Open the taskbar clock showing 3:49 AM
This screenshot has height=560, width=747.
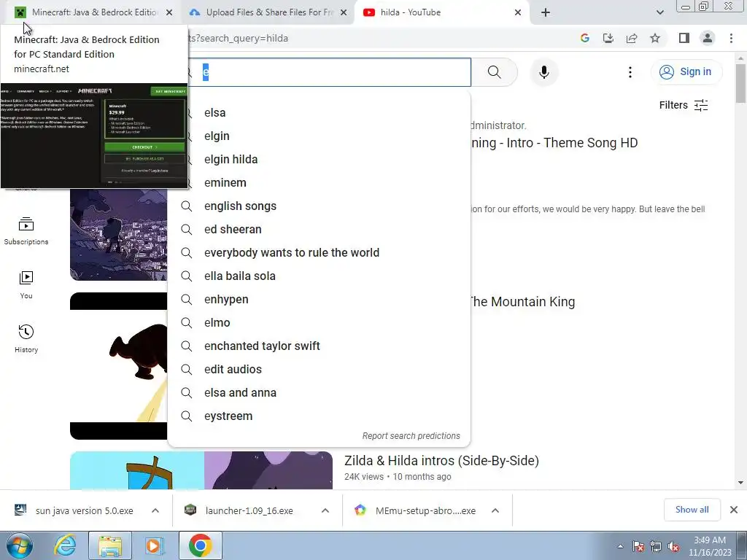pyautogui.click(x=710, y=546)
